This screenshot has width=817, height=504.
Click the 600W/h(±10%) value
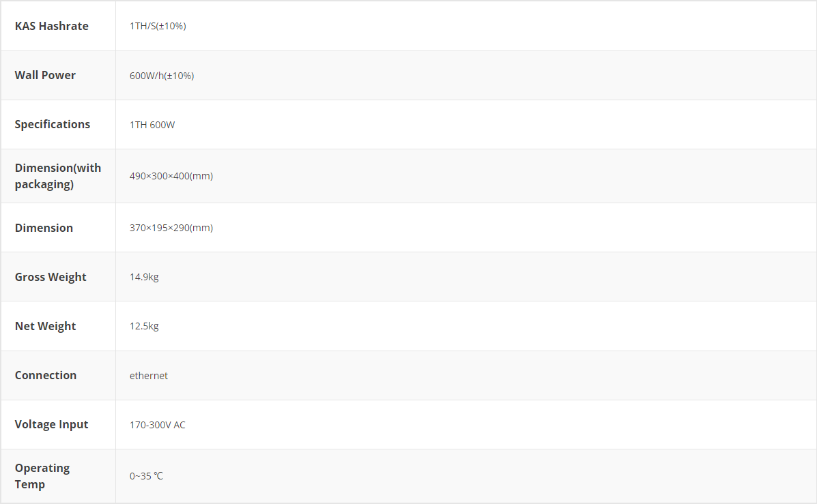(162, 76)
